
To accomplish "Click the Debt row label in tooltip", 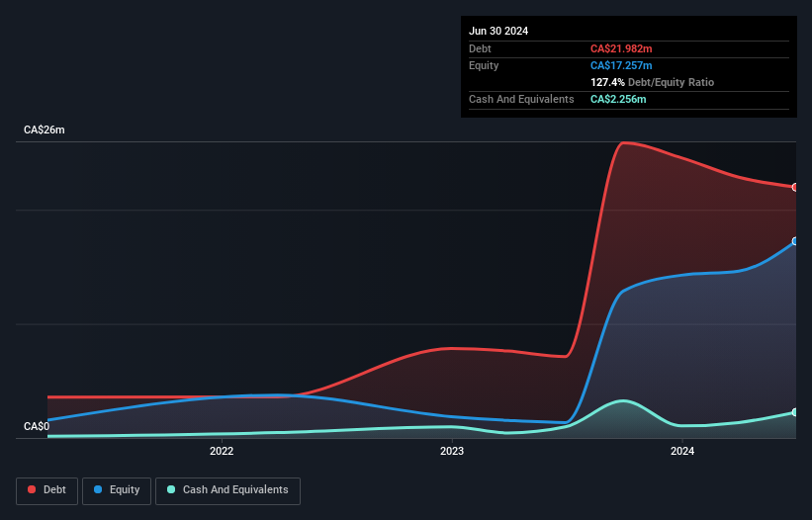I will tap(480, 48).
